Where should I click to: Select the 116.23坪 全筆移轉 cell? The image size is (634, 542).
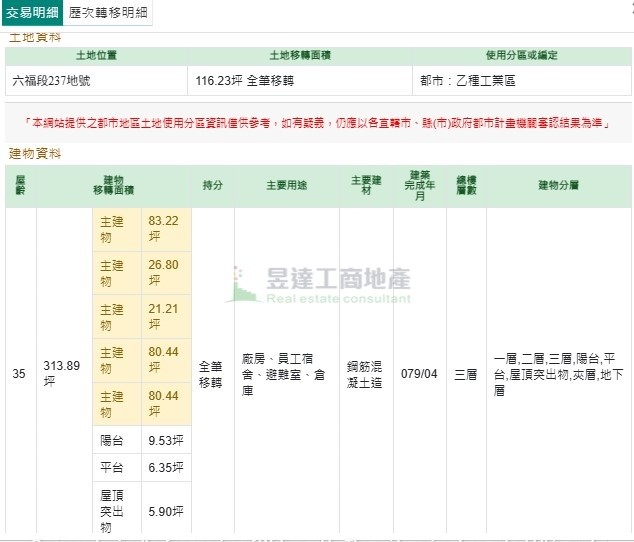coord(238,80)
